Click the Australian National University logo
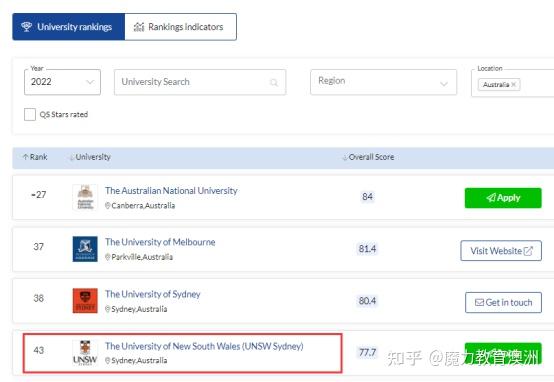Viewport: 554px width, 382px height. point(85,197)
